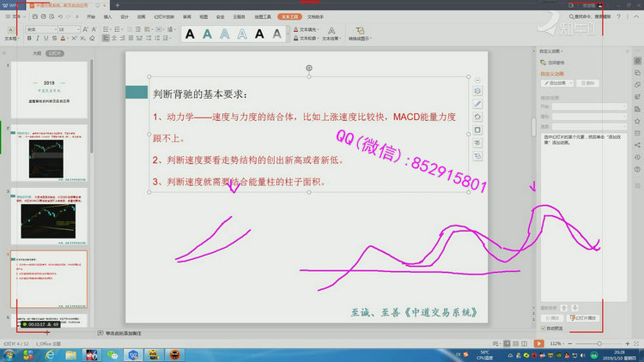Click the shape outline icon beside the text box
Image resolution: width=644 pixels, height=362 pixels.
click(477, 130)
